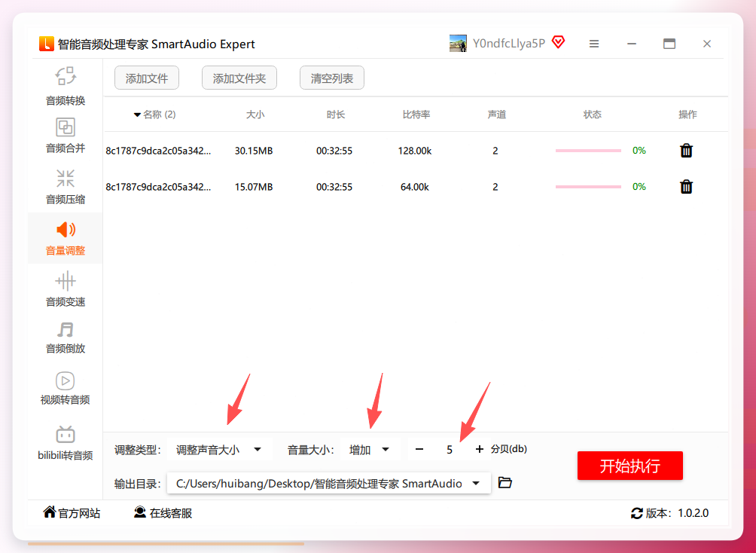Click the red 开始执行 button
This screenshot has width=756, height=553.
pos(630,466)
